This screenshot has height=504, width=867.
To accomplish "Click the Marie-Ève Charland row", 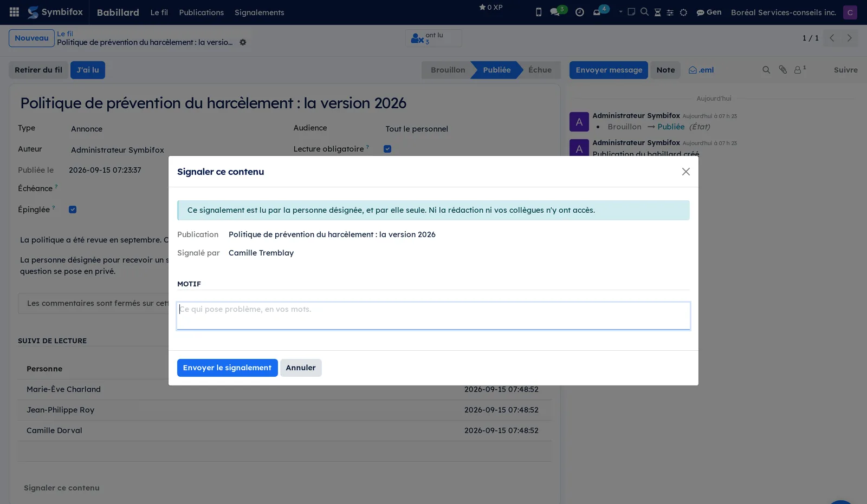I will click(x=284, y=389).
